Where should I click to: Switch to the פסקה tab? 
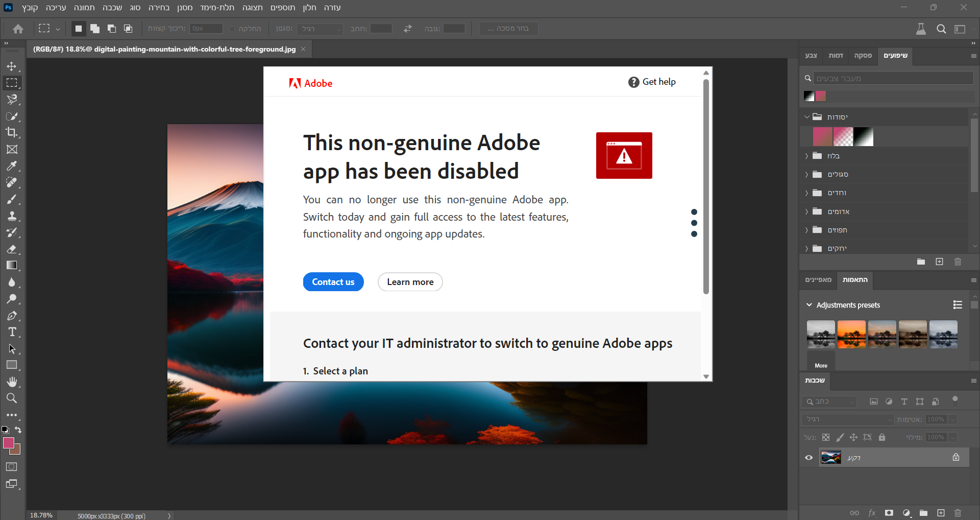click(x=863, y=55)
